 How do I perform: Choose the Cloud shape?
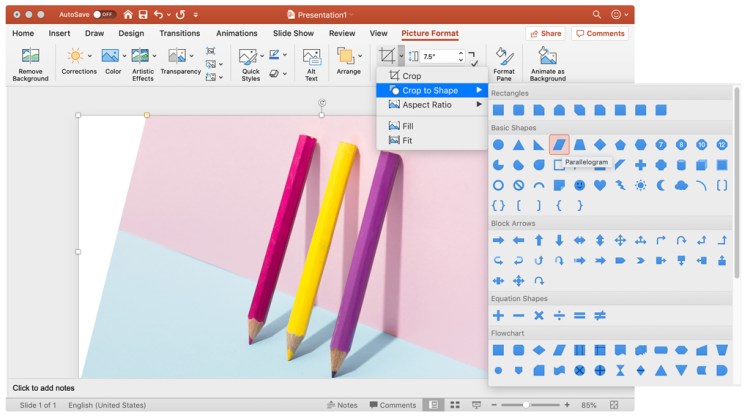[681, 185]
